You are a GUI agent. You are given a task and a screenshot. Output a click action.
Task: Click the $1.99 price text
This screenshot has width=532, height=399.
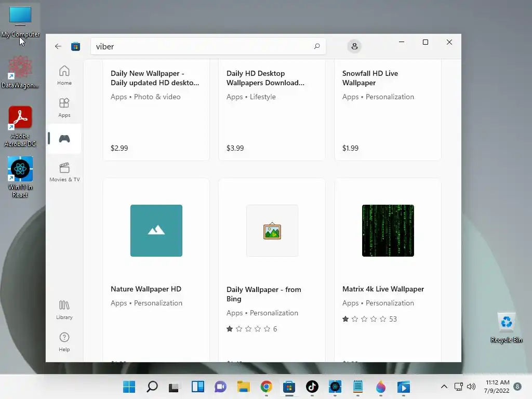click(x=350, y=148)
